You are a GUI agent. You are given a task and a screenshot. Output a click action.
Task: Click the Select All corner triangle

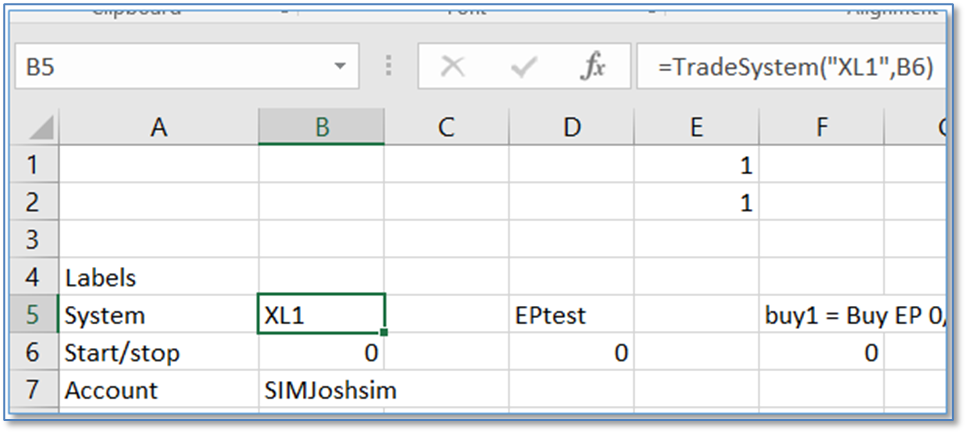(x=39, y=127)
